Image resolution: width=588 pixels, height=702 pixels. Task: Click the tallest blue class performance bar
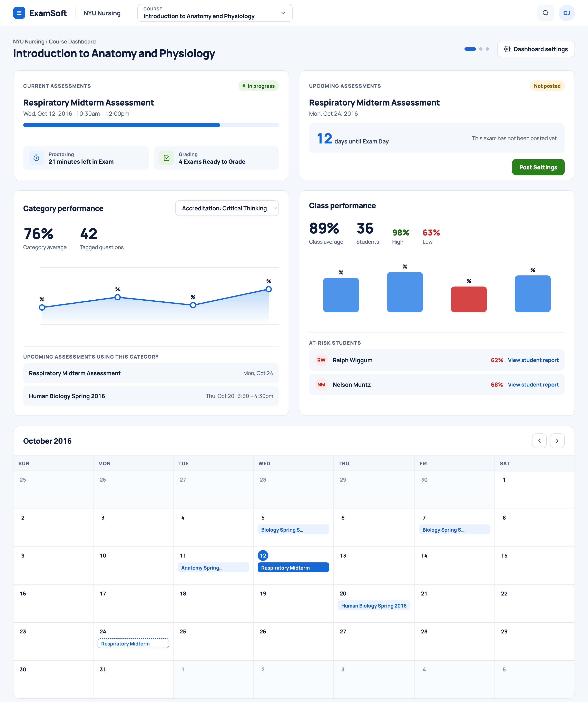[405, 292]
